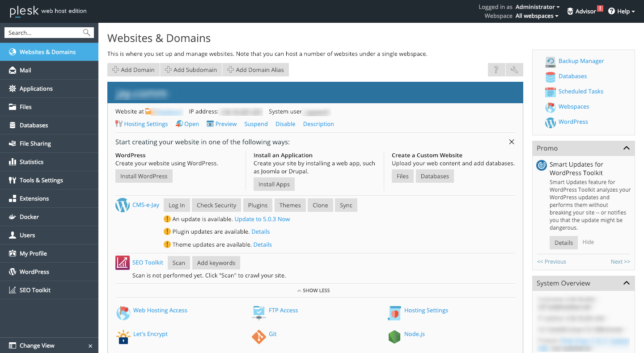Click the WordPress logo beside CMS-e-Jay
The height and width of the screenshot is (353, 644).
pos(123,206)
